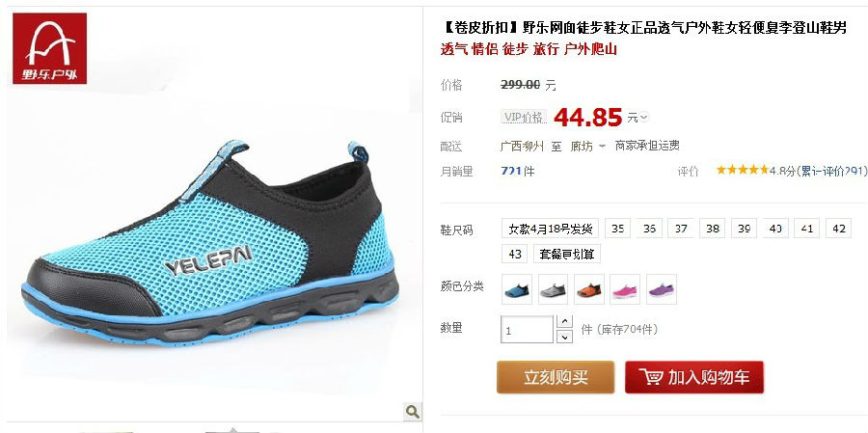868x433 pixels.
Task: Click the quantity input field
Action: pyautogui.click(x=527, y=330)
